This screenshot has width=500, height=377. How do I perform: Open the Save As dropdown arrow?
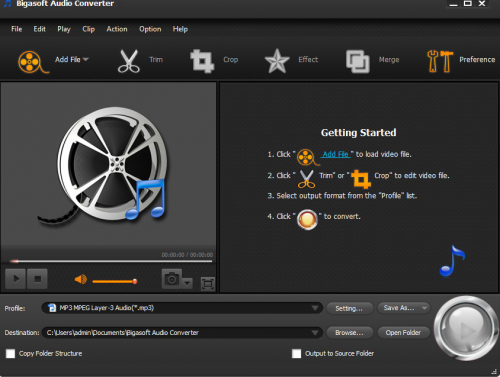pos(425,308)
